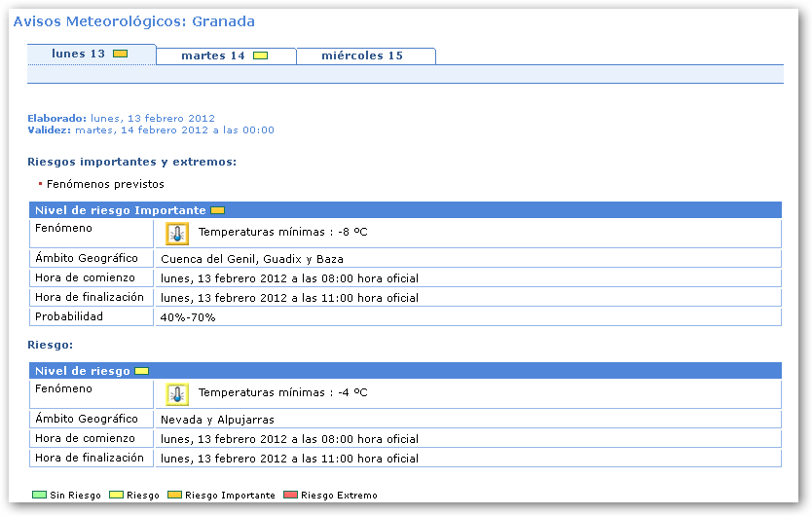The height and width of the screenshot is (516, 812).
Task: Click the Fenómenos previstos bullet item
Action: click(x=105, y=184)
